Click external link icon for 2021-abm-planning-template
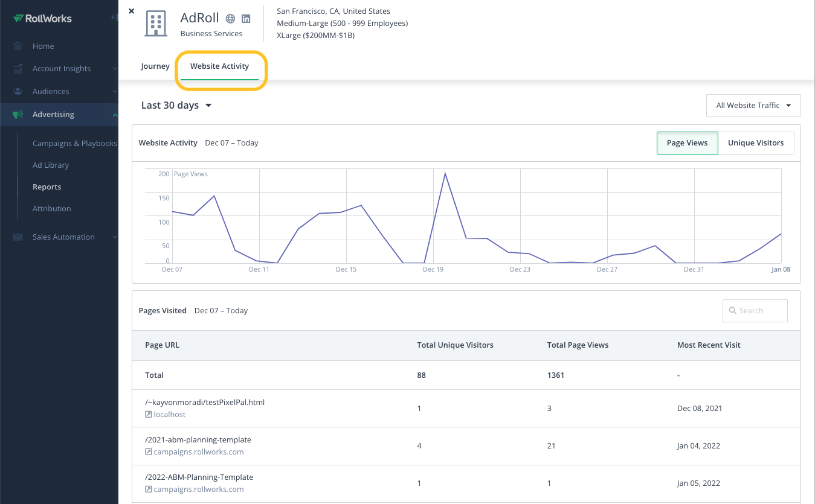Screen dimensions: 815x504 pyautogui.click(x=148, y=452)
